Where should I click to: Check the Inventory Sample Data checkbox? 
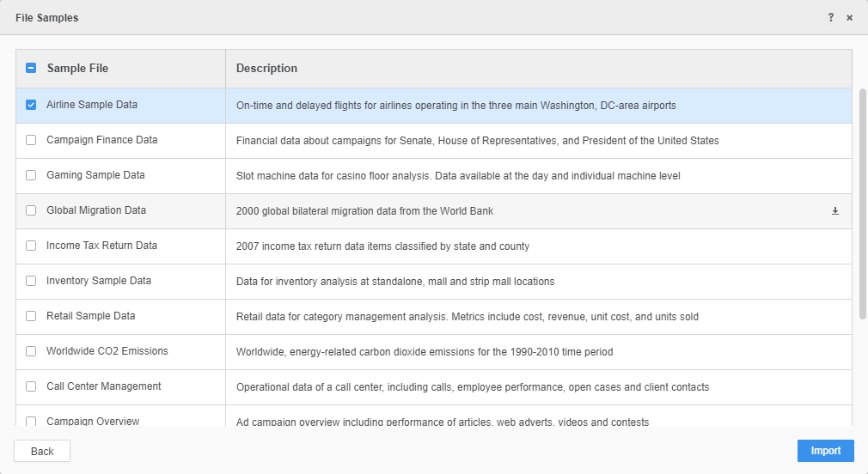[x=31, y=281]
